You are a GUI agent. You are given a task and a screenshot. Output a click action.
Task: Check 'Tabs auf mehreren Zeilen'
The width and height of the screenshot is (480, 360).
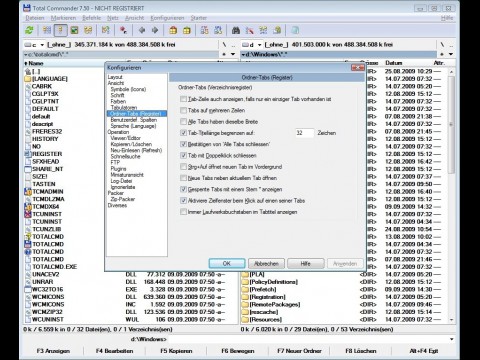tap(183, 110)
